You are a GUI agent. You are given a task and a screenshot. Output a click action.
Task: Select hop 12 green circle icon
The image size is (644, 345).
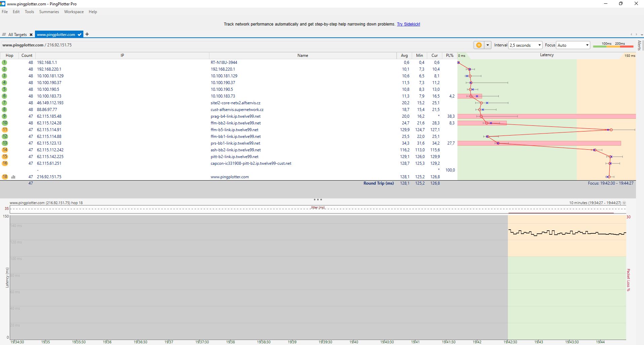tap(5, 137)
